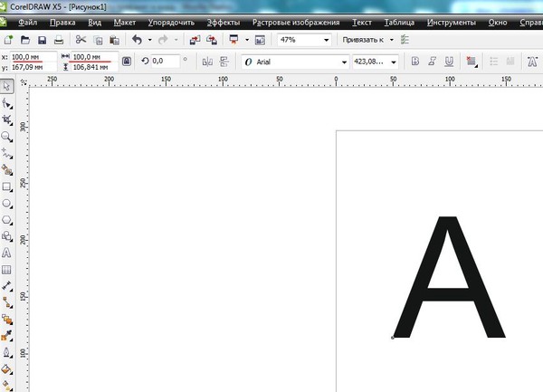Click the y position field 167,09 мм
Screen dimensions: 543x392
point(33,67)
